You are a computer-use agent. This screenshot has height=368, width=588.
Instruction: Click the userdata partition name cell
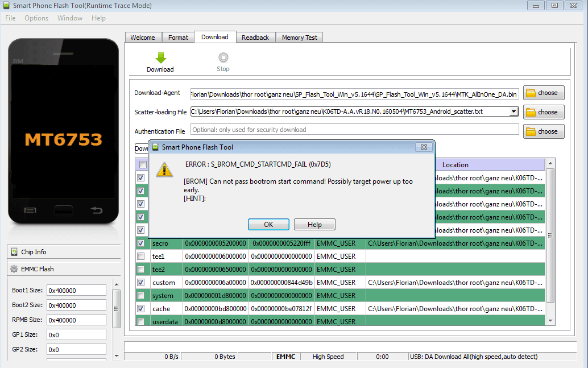coord(166,321)
